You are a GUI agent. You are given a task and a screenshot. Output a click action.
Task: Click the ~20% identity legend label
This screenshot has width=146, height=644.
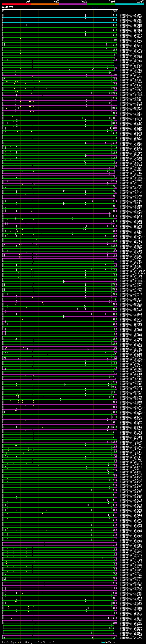tap(28, 2)
